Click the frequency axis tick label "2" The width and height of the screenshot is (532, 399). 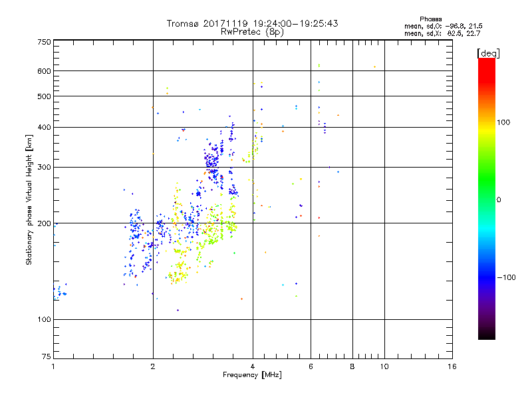pyautogui.click(x=153, y=366)
